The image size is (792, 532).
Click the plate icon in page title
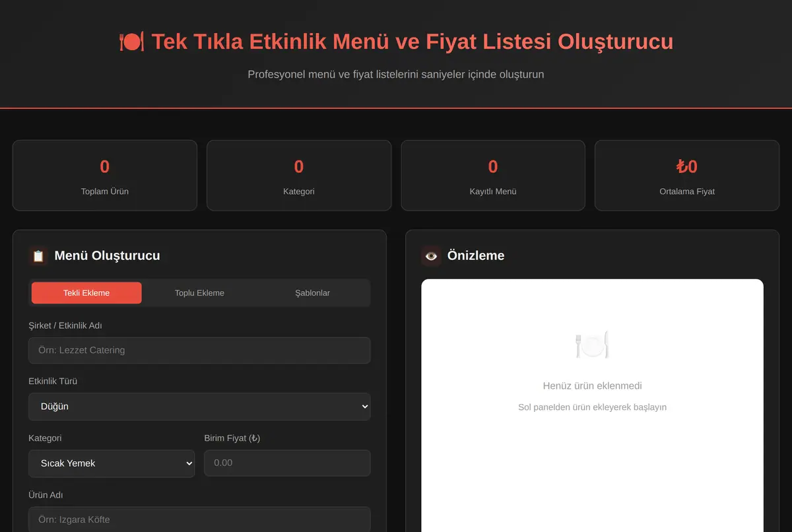(131, 42)
